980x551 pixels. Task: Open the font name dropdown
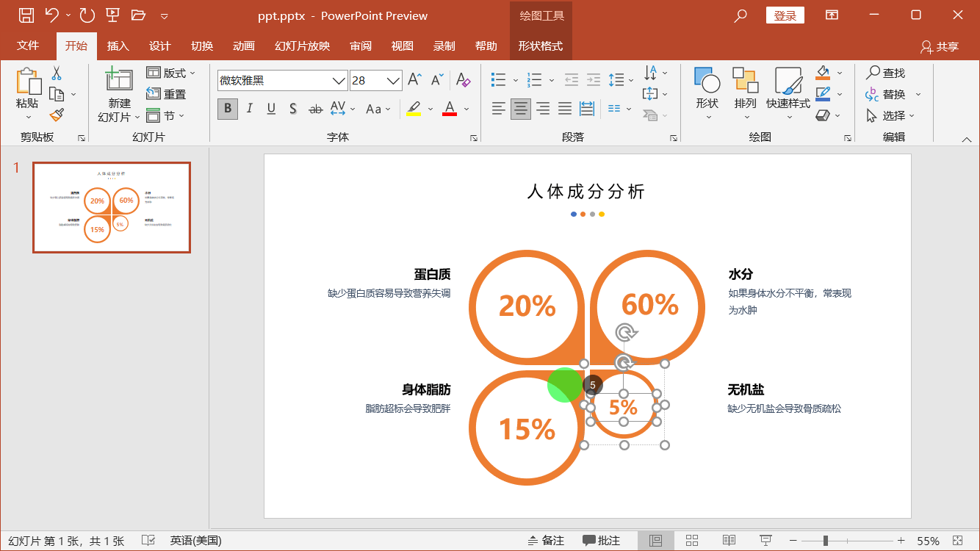tap(338, 81)
